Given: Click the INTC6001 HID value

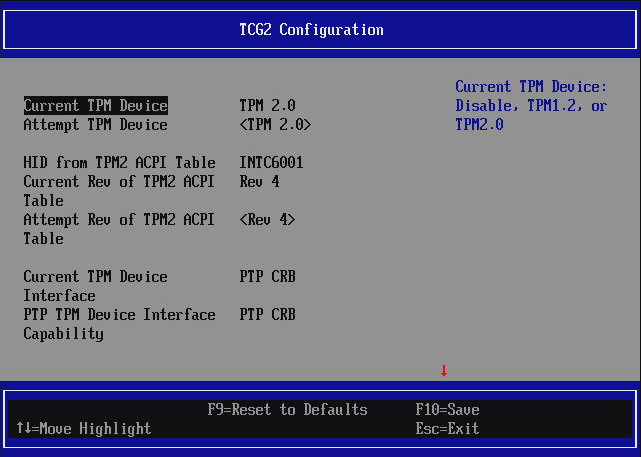Looking at the screenshot, I should [271, 162].
